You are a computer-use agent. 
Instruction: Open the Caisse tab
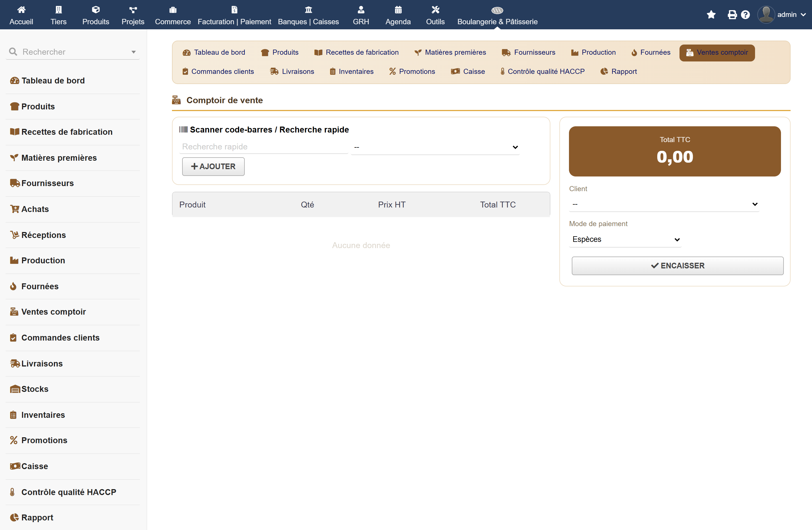pos(468,71)
